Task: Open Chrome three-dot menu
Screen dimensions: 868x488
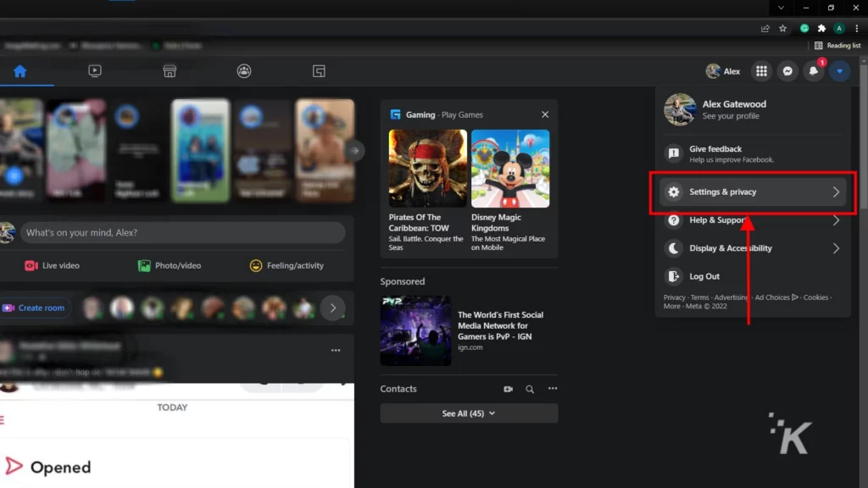Action: click(857, 28)
